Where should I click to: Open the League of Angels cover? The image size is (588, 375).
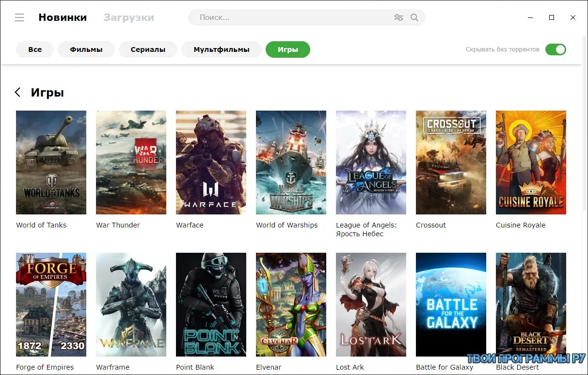pos(371,163)
